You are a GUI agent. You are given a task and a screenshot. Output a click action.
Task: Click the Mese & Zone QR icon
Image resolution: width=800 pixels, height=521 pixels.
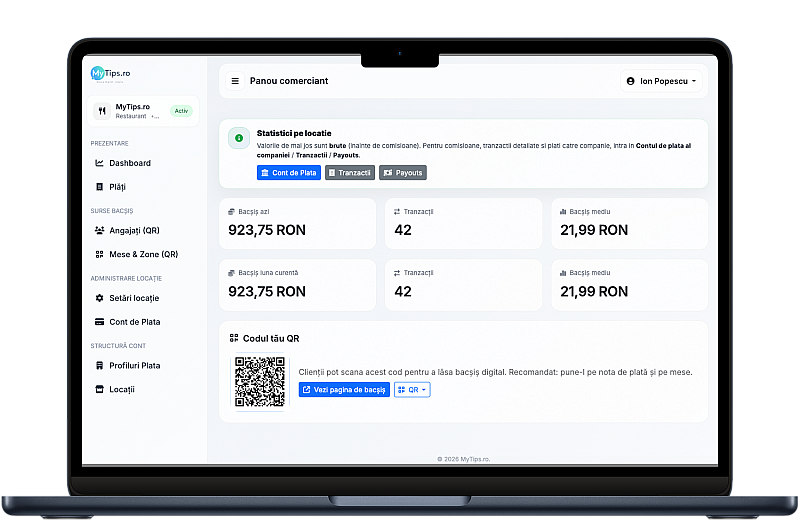click(99, 254)
